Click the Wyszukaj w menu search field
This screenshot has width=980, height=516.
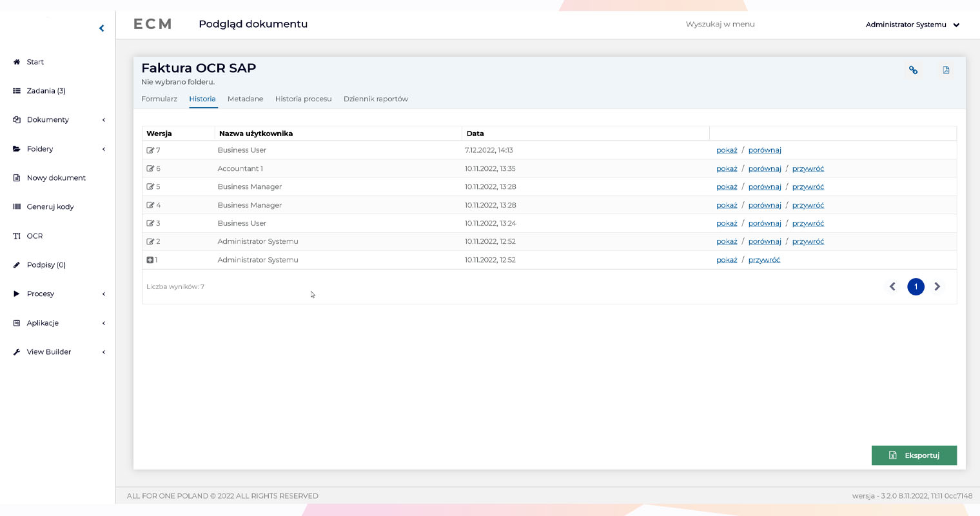tap(720, 25)
